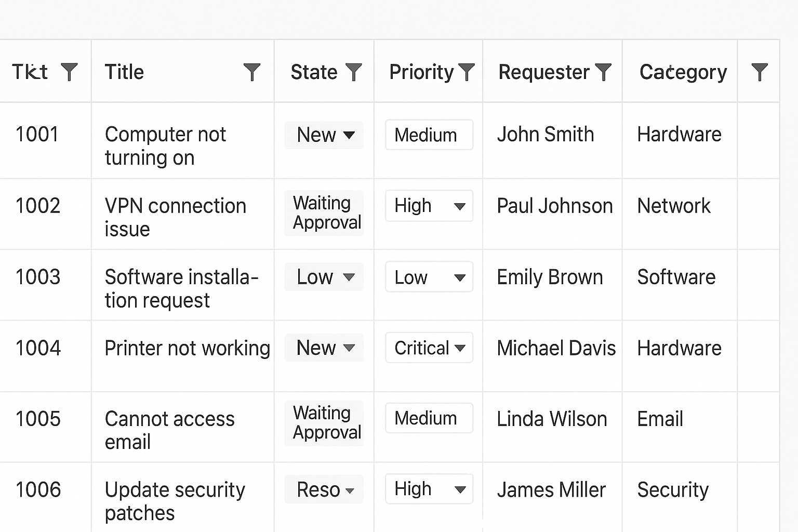The height and width of the screenshot is (532, 798).
Task: Click the Requester column header
Action: point(544,72)
